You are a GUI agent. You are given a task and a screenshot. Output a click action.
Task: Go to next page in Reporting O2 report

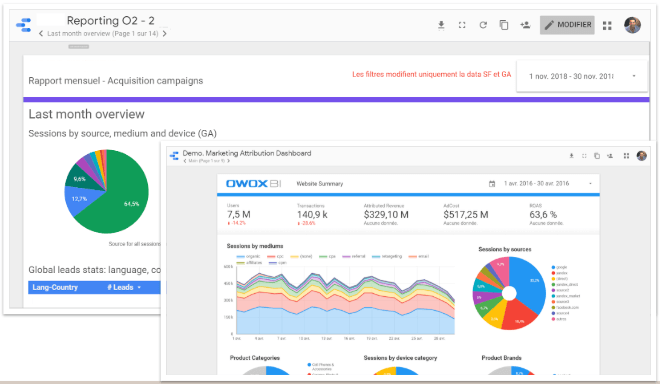[165, 34]
